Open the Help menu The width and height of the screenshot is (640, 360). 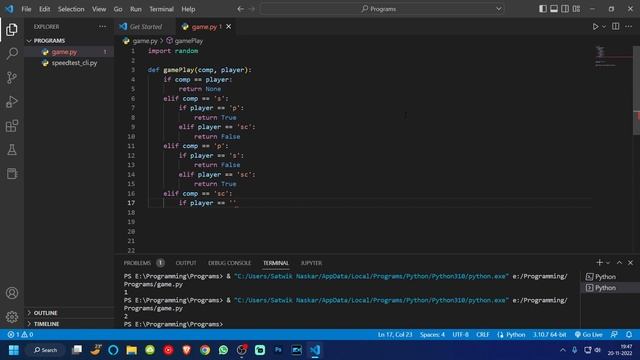188,9
